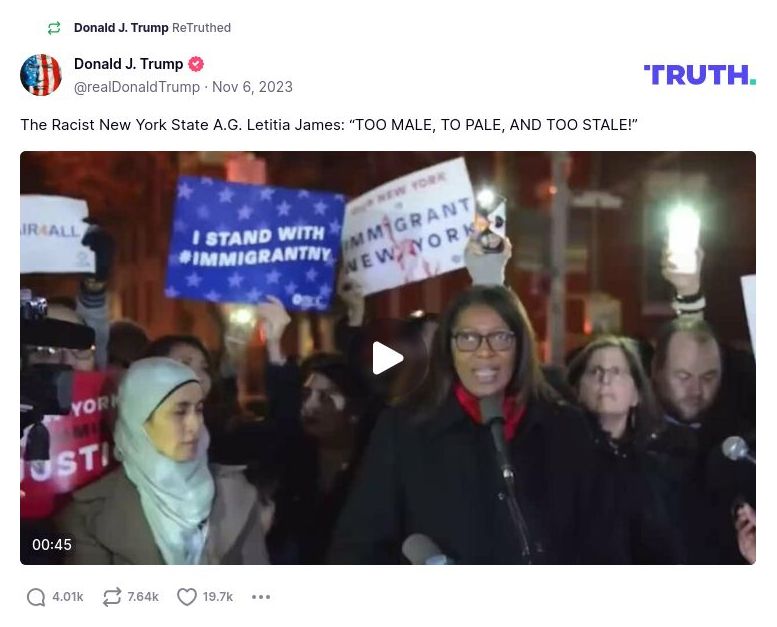Click the Truth Social logo
Image resolution: width=777 pixels, height=627 pixels.
tap(700, 75)
